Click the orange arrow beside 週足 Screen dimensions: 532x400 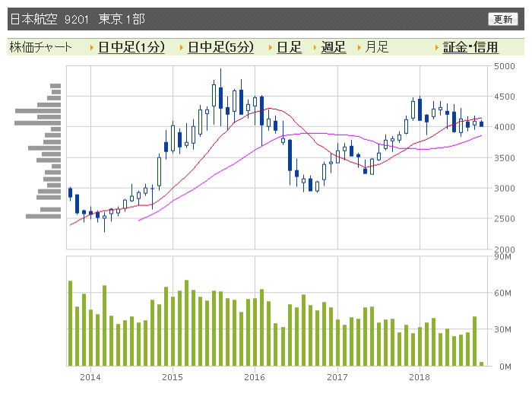coord(315,47)
